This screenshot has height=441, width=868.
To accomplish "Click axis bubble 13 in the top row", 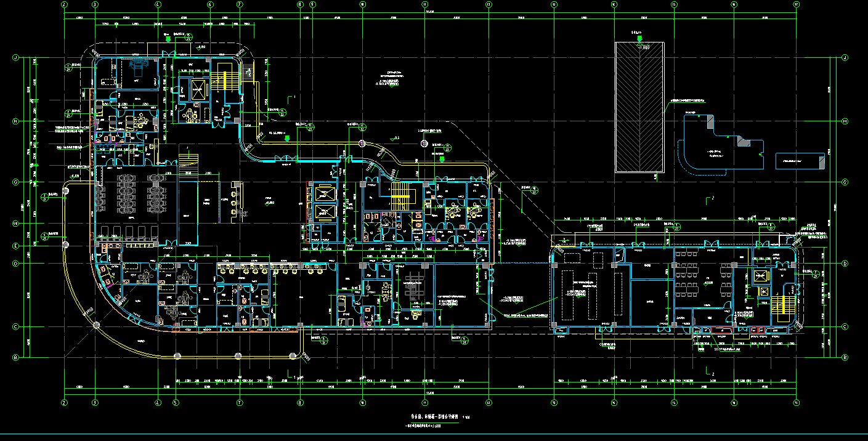I will (x=554, y=4).
